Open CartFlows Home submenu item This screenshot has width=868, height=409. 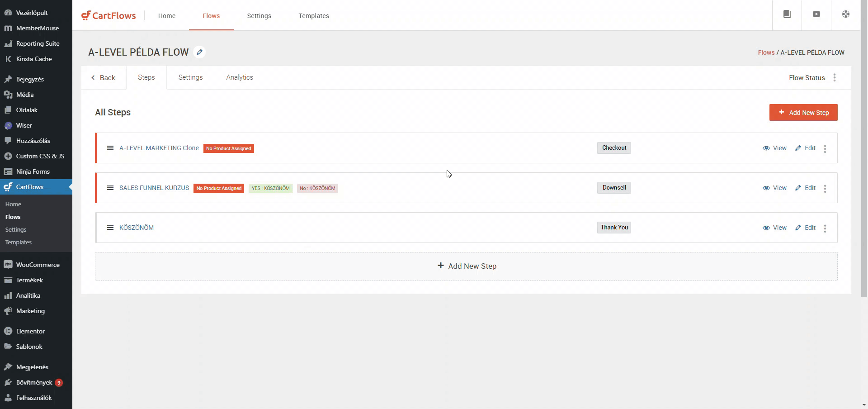click(x=13, y=204)
